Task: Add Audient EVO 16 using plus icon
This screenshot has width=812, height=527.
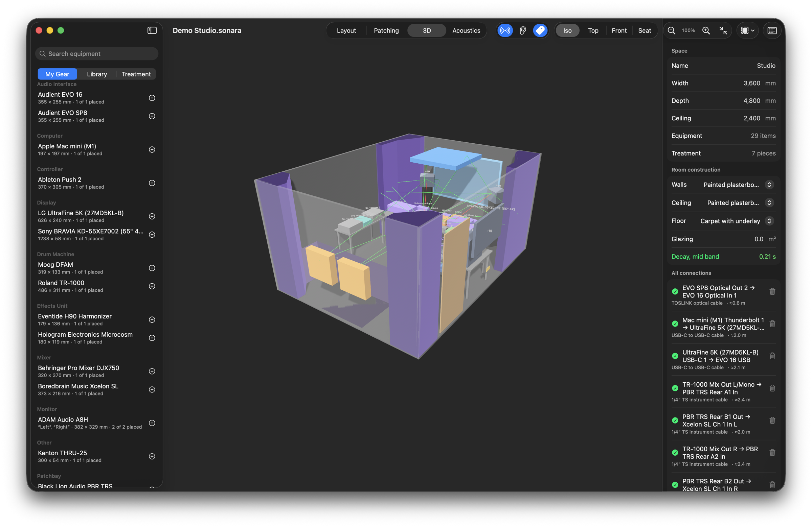Action: [x=152, y=98]
